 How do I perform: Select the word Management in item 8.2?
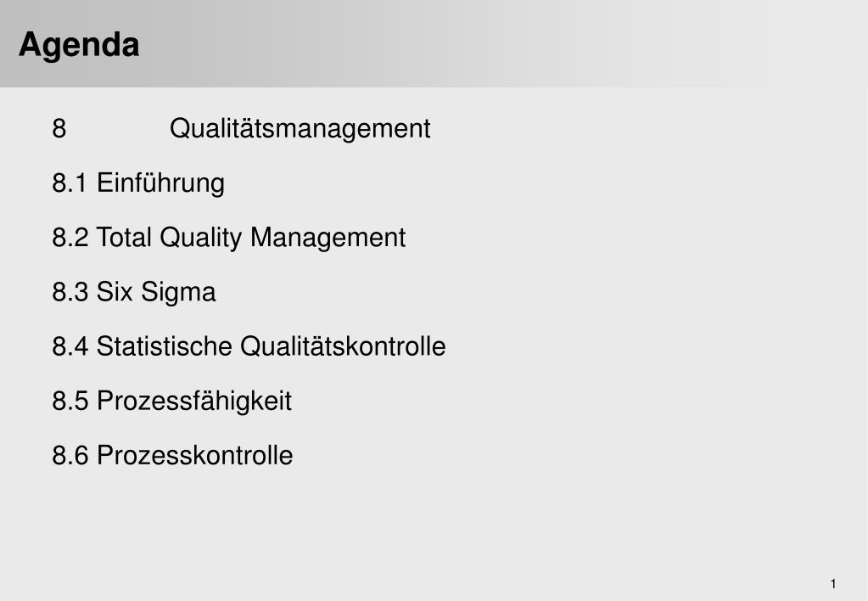pyautogui.click(x=328, y=239)
